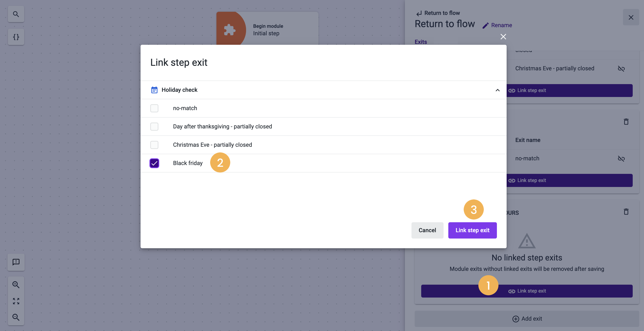Viewport: 644px width, 331px height.
Task: Select the Christmas Eve partially closed checkbox
Action: point(154,145)
